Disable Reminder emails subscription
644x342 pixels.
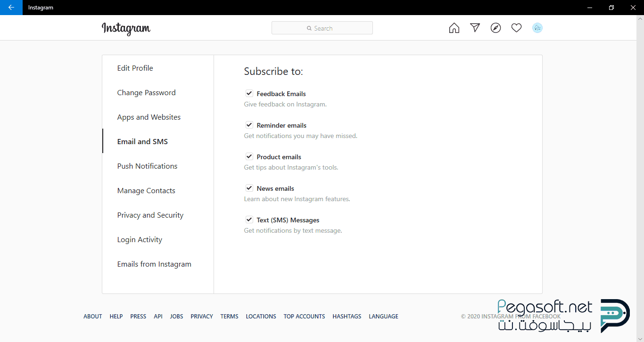click(x=249, y=125)
